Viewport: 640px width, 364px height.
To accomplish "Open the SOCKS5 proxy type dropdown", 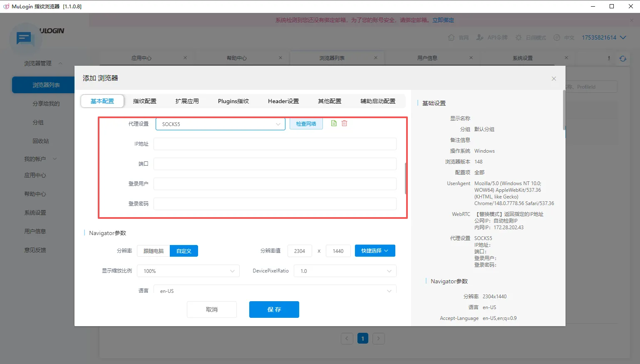I will (x=221, y=124).
